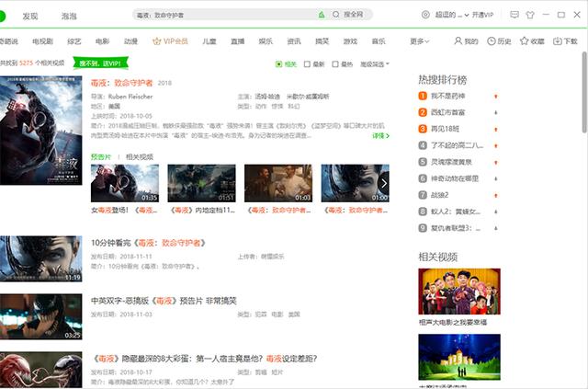Open the message box icon in the title bar
Image resolution: width=588 pixels, height=389 pixels.
[x=514, y=15]
